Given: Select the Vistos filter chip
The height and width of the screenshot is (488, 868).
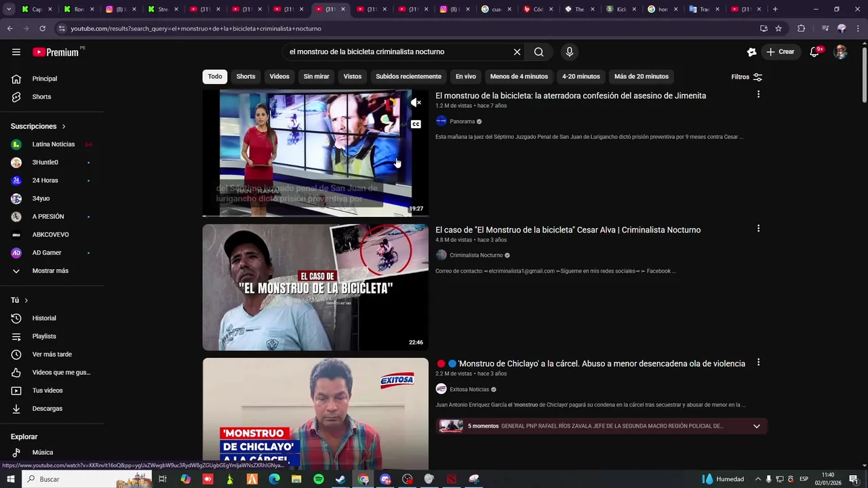Looking at the screenshot, I should pos(353,77).
